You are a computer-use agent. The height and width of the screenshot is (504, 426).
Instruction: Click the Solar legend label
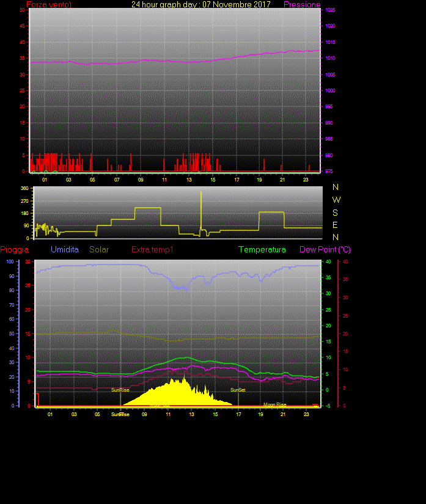pyautogui.click(x=99, y=250)
